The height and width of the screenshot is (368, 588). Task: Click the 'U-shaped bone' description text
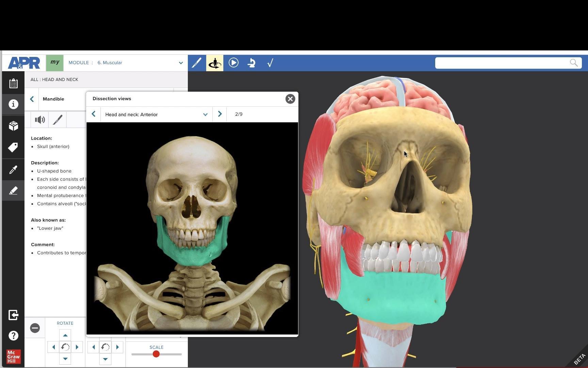click(x=54, y=171)
